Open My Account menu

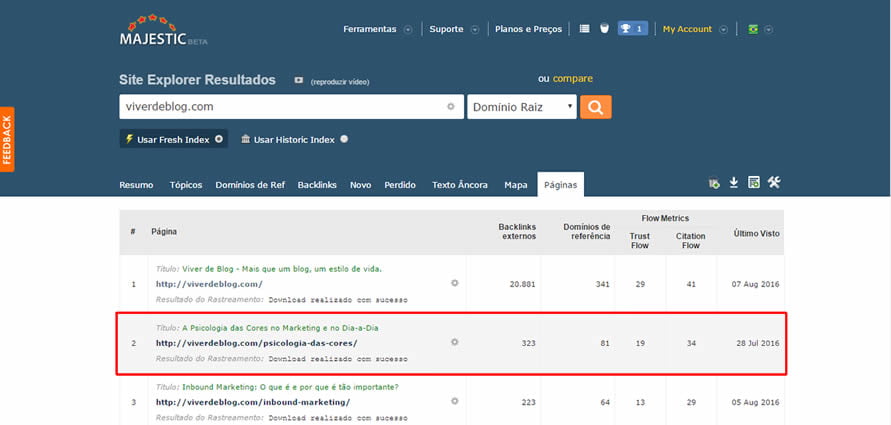click(x=687, y=29)
